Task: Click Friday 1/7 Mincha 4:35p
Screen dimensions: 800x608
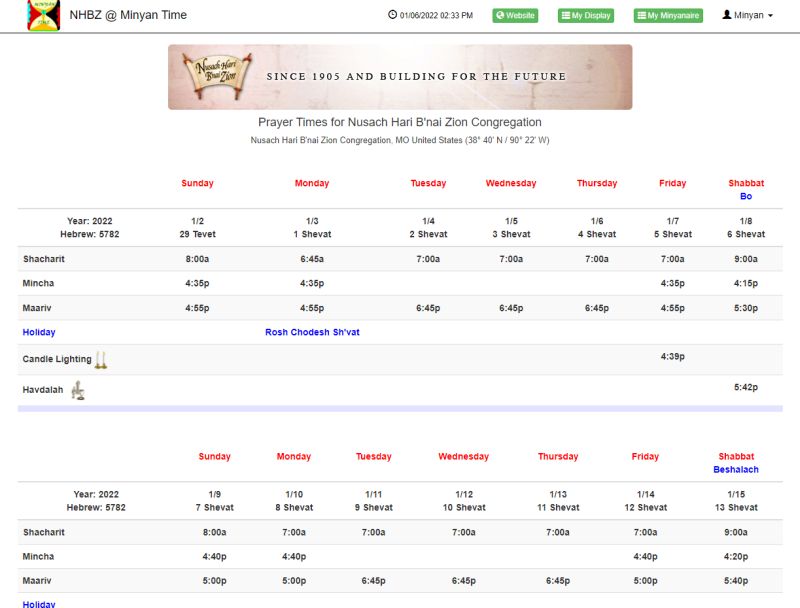Action: point(672,283)
